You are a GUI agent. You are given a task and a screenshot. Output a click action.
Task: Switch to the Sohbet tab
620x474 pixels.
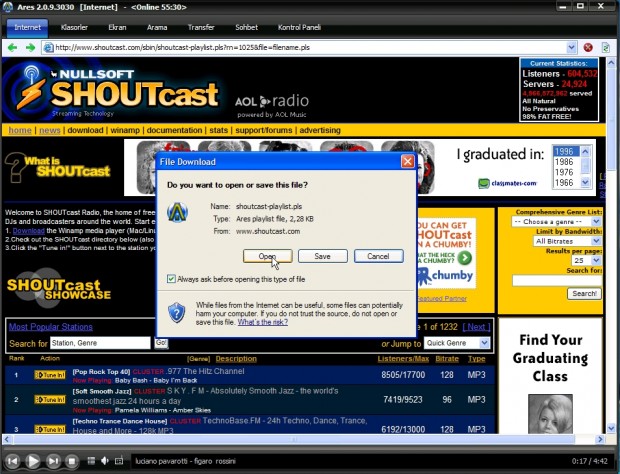[246, 27]
